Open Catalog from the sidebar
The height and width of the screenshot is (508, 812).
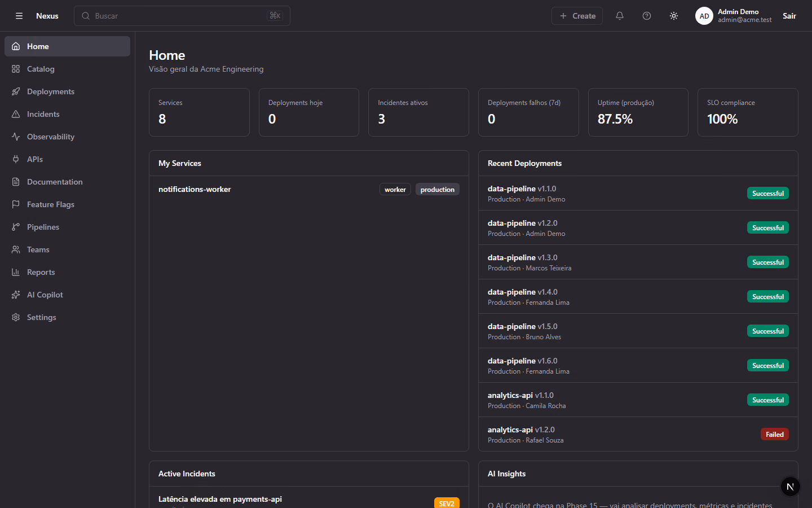tap(67, 69)
